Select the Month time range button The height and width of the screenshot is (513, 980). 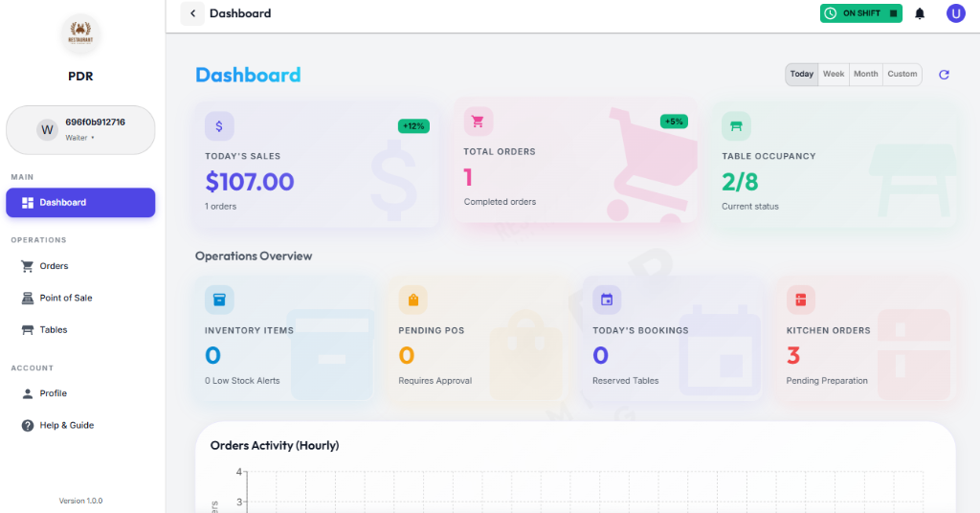pyautogui.click(x=865, y=75)
